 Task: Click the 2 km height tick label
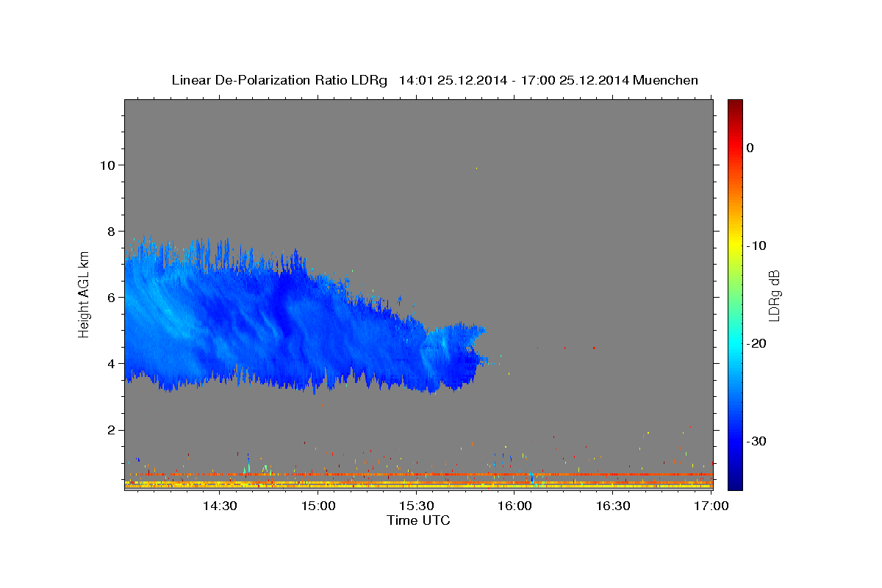(112, 430)
